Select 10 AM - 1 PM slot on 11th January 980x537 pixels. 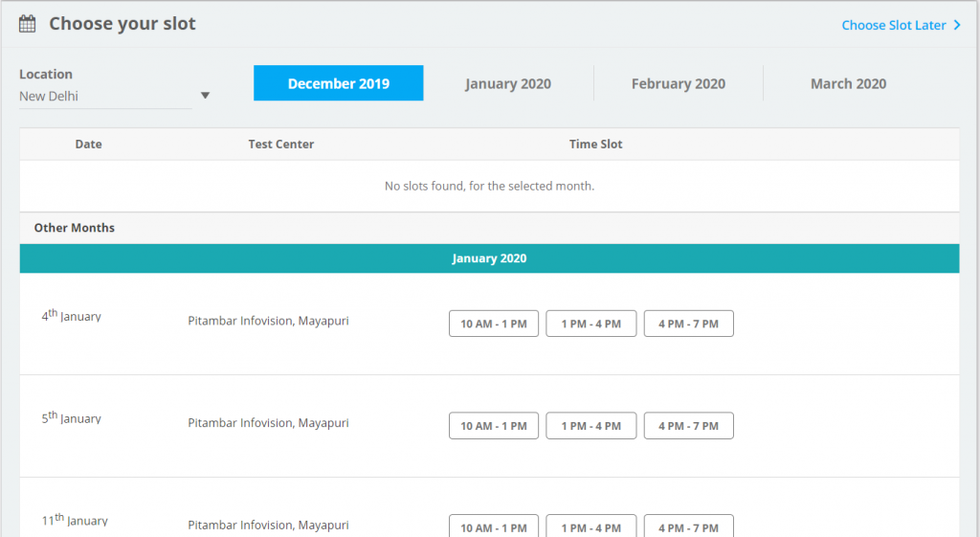pyautogui.click(x=494, y=526)
